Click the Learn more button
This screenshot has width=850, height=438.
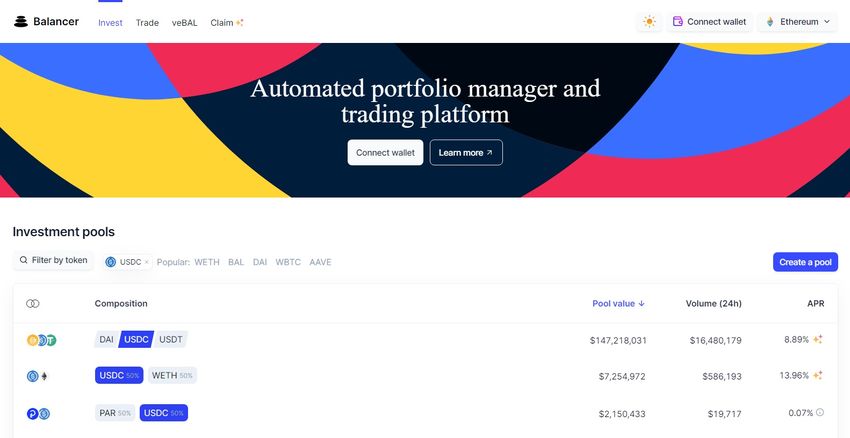point(466,153)
